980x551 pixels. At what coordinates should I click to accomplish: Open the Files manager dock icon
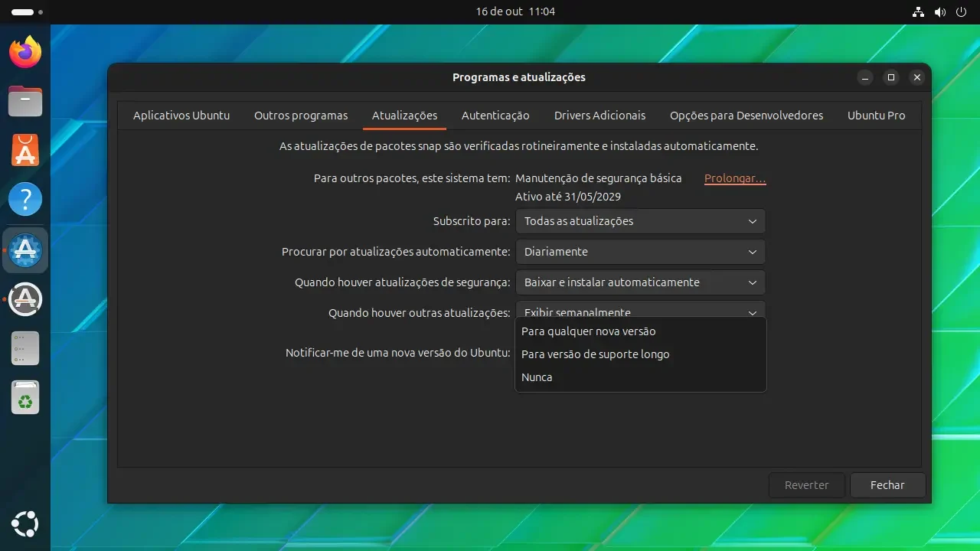(25, 101)
